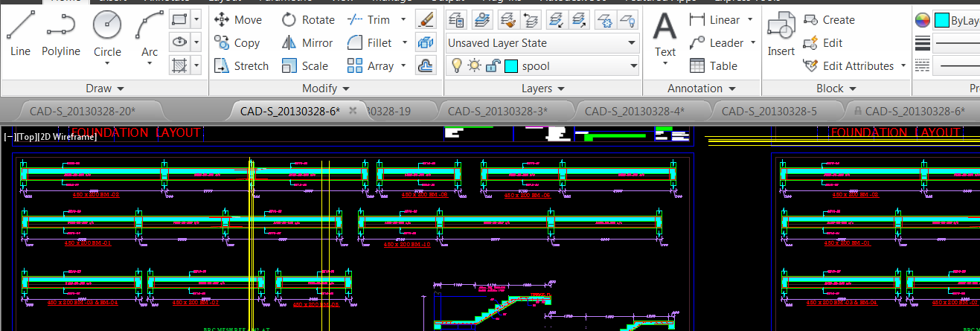Toggle lock icon of spool layer
980x331 pixels.
click(x=493, y=66)
